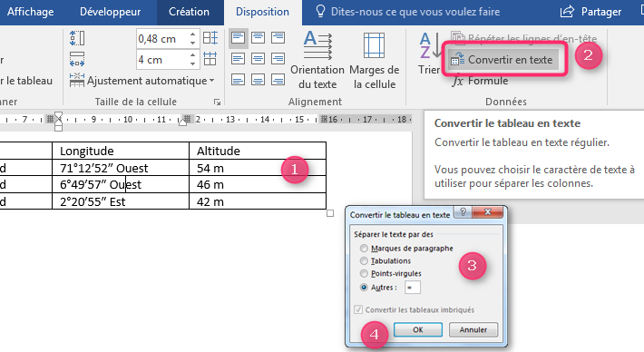
Task: Decrease column width with down arrow
Action: pyautogui.click(x=193, y=64)
